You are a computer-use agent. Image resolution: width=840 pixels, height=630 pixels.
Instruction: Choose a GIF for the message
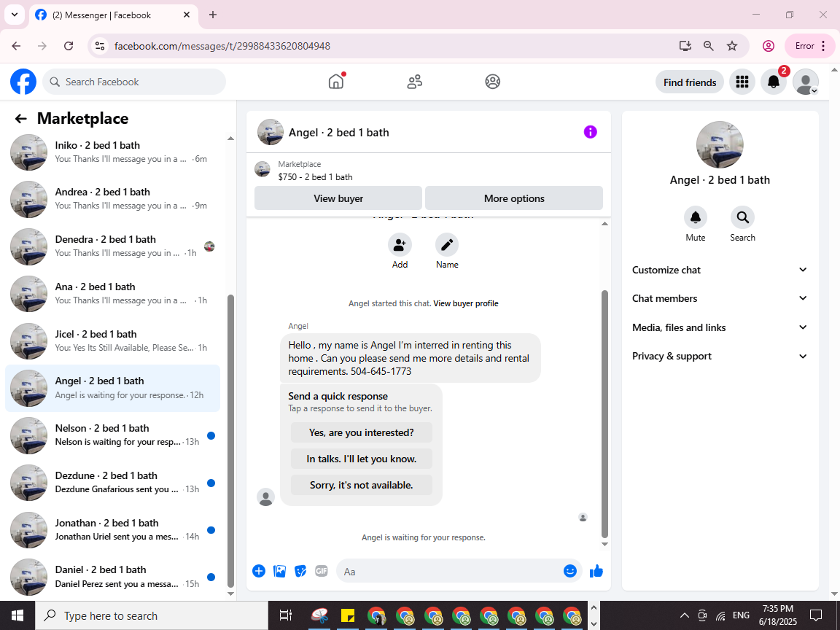(x=322, y=571)
